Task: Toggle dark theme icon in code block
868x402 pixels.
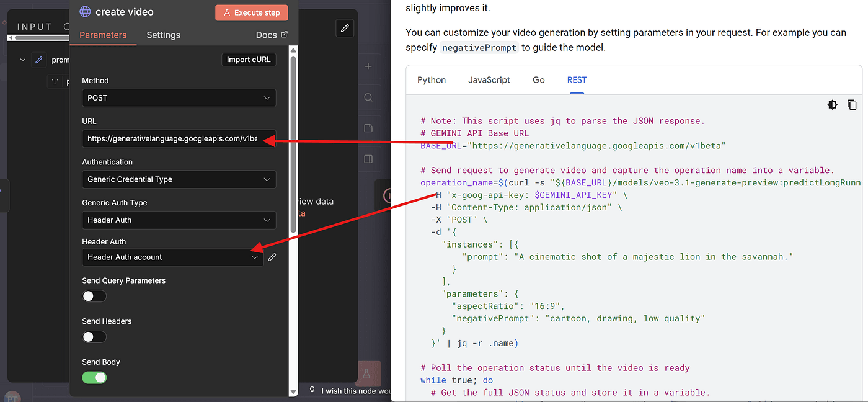Action: (x=833, y=105)
